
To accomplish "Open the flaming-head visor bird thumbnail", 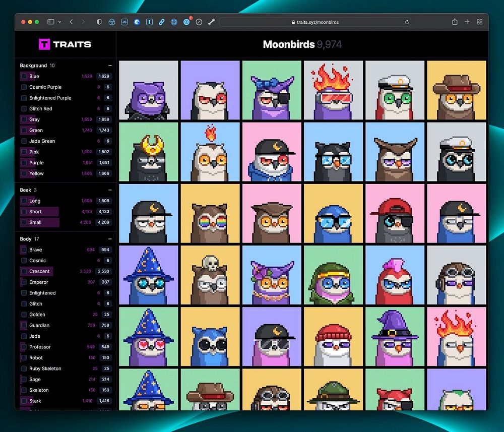I will (x=333, y=90).
